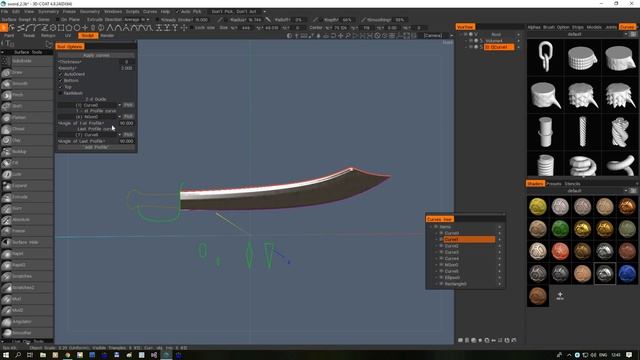Select the Extrude sculpt tool
Screen dimensions: 640x360
(27, 197)
